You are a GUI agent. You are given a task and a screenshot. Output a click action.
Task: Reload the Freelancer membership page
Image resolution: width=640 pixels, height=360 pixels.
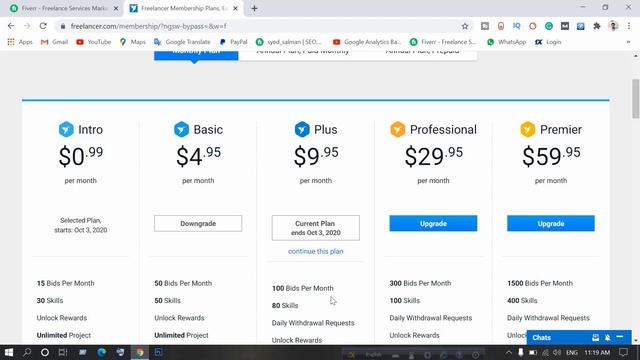click(43, 26)
